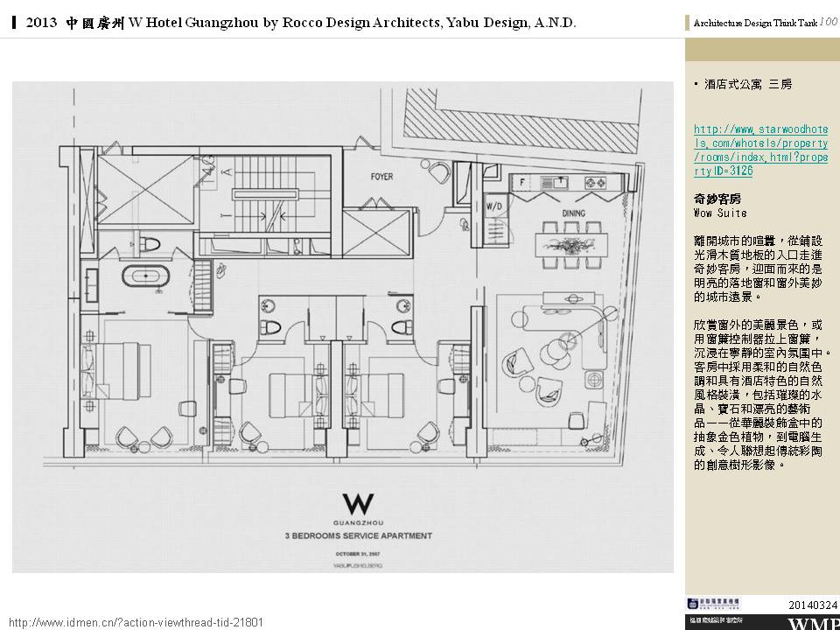Click the dining table symbol under DINING
The width and height of the screenshot is (840, 630).
point(572,244)
